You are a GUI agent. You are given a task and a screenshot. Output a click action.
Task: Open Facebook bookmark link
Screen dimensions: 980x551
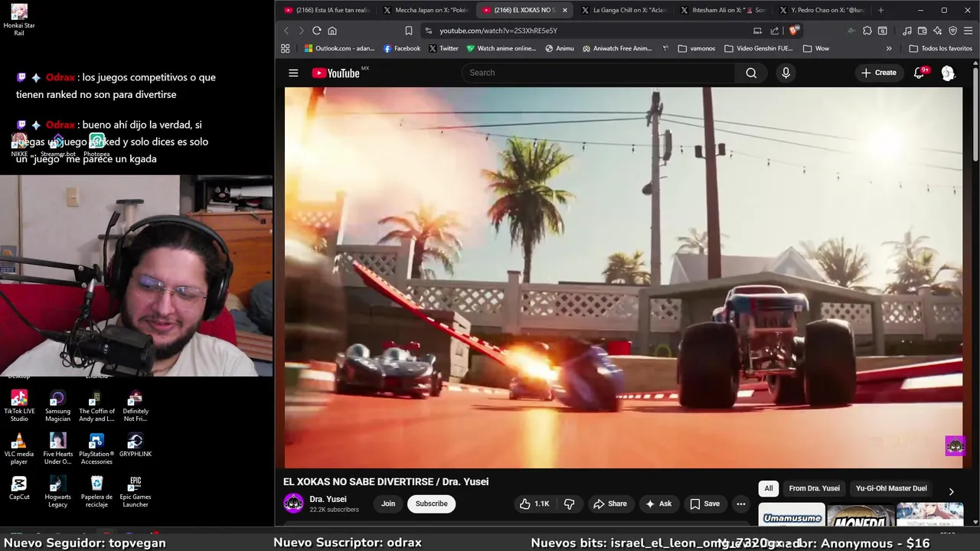point(402,48)
